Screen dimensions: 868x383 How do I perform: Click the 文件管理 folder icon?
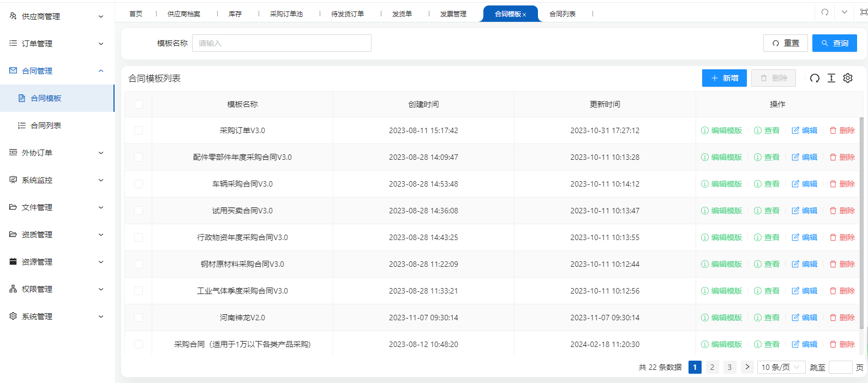click(x=13, y=207)
